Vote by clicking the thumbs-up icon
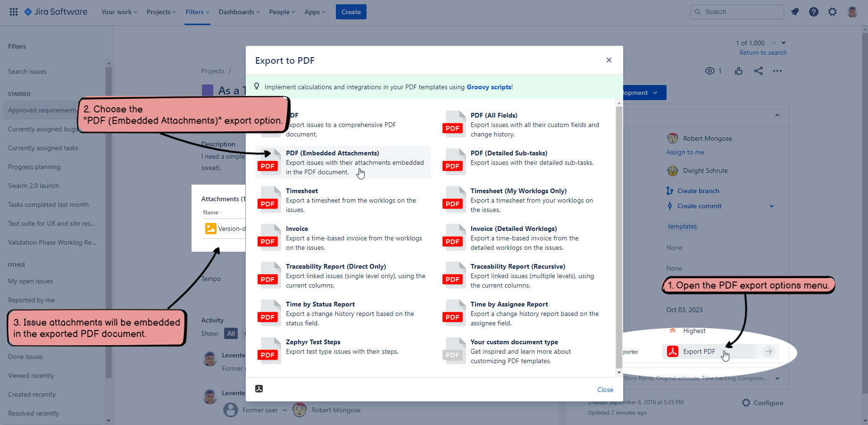868x425 pixels. tap(739, 71)
